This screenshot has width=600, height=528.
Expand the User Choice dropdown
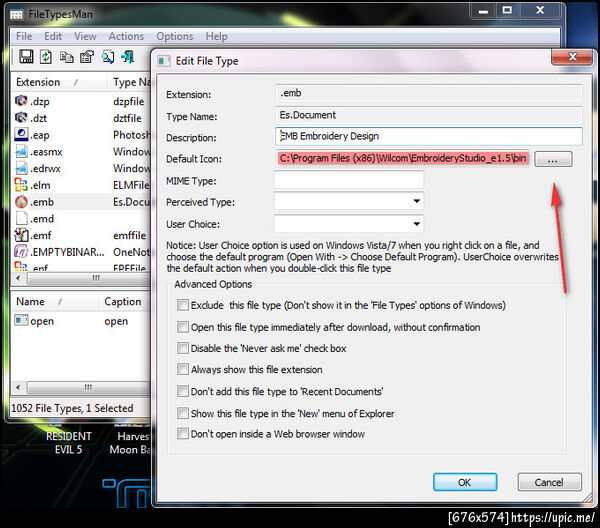(x=417, y=224)
